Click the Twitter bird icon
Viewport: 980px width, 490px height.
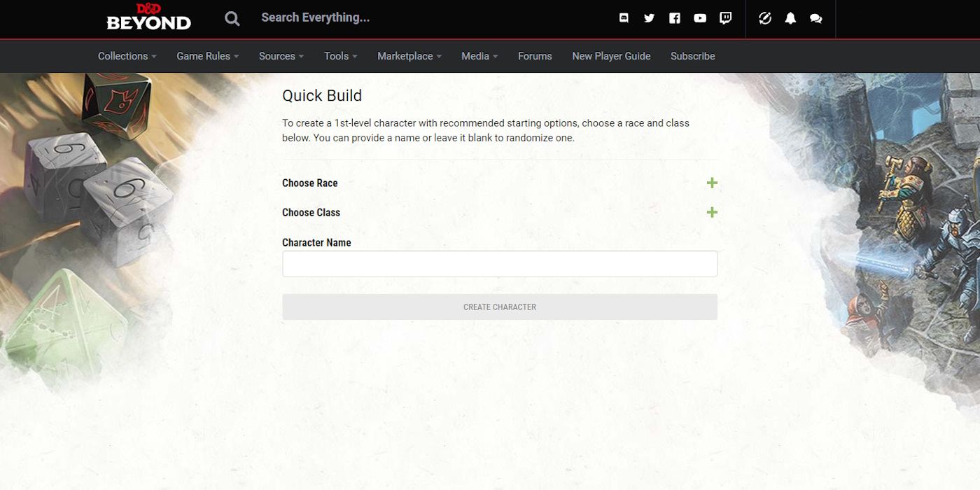point(649,17)
